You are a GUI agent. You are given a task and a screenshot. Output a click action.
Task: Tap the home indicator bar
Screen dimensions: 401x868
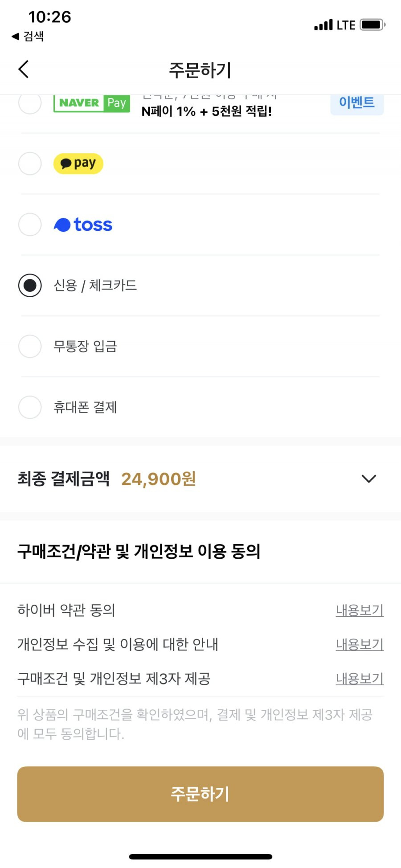click(200, 856)
